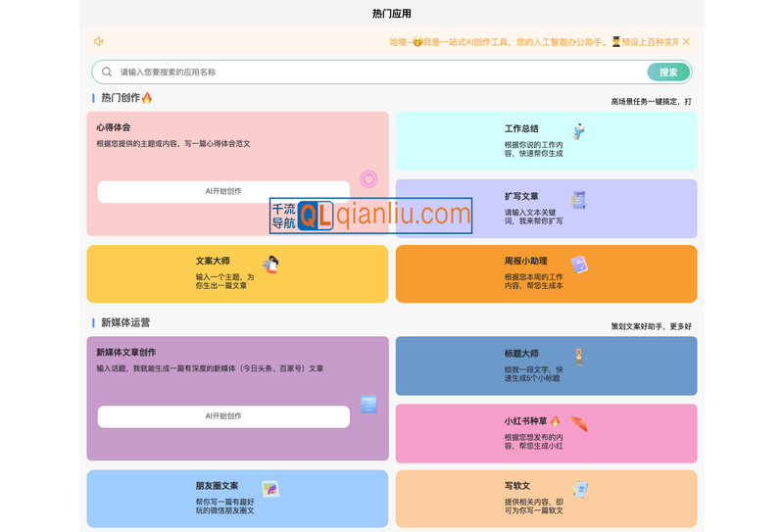Start AI creation in 心得体会 card
This screenshot has width=784, height=532.
tap(223, 191)
